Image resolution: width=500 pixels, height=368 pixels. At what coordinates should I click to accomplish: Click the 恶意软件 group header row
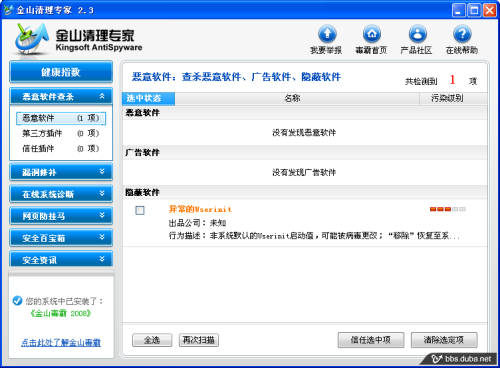[305, 113]
